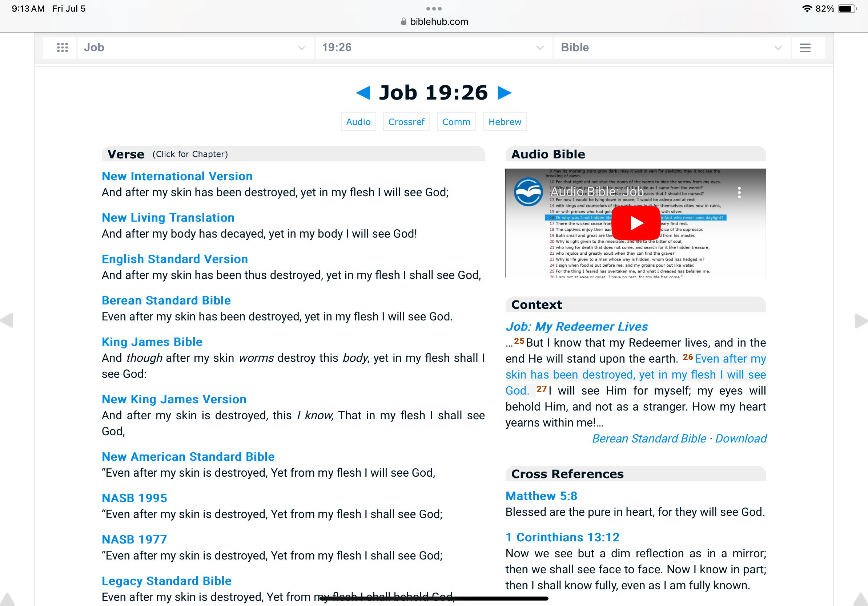Tap the browser three-dots multitasking icon
This screenshot has height=606, width=868.
coord(434,8)
